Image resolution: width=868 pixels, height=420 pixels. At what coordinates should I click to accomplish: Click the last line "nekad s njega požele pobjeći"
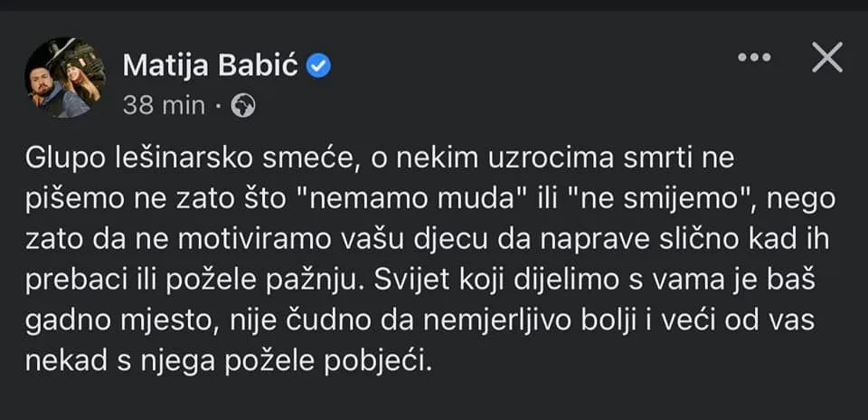coord(228,362)
